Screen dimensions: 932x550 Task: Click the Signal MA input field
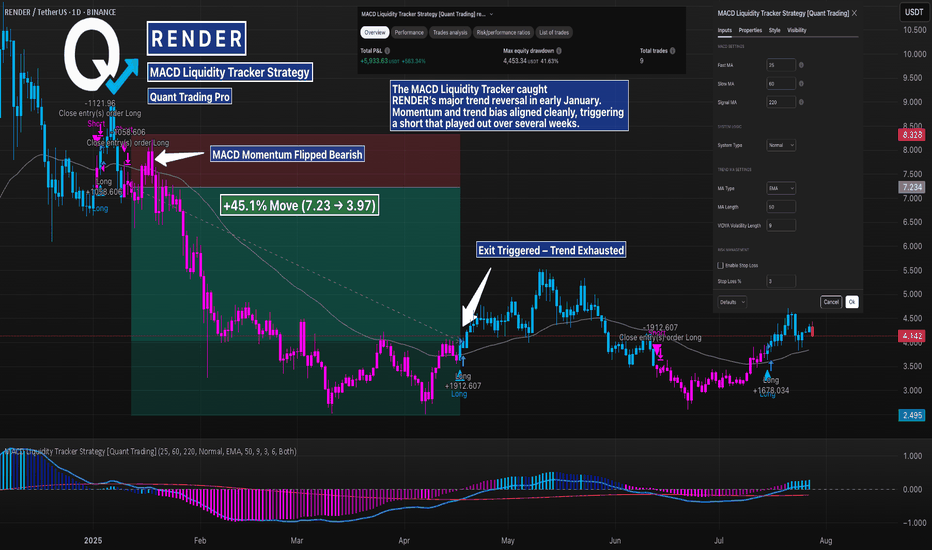click(x=781, y=102)
